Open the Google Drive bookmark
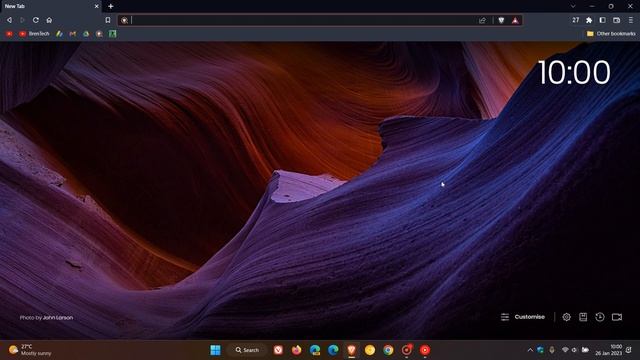This screenshot has width=640, height=360. tap(86, 34)
